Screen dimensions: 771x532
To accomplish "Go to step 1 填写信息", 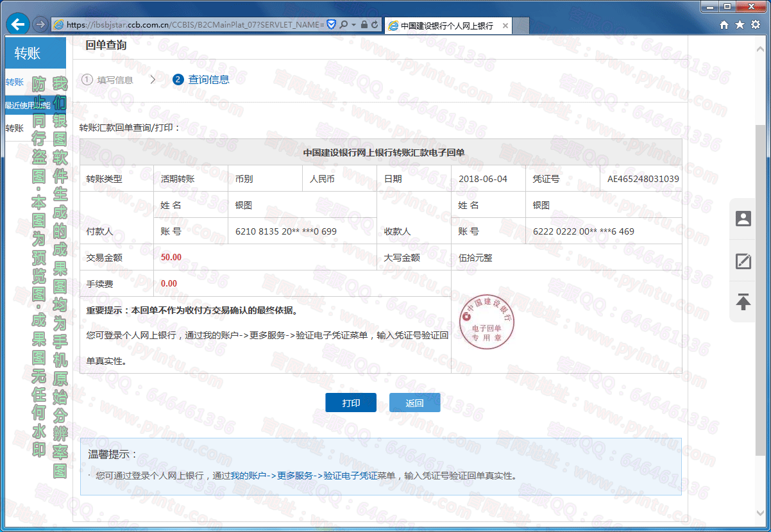I will pyautogui.click(x=108, y=79).
